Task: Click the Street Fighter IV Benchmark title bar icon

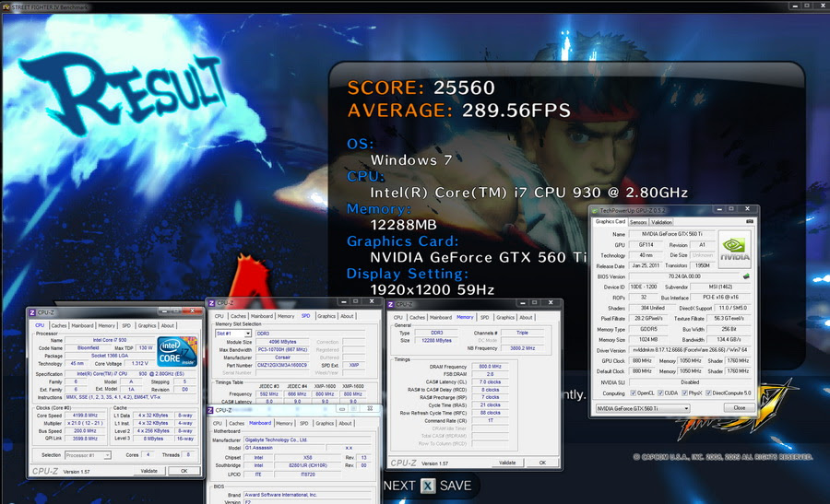Action: (x=6, y=6)
